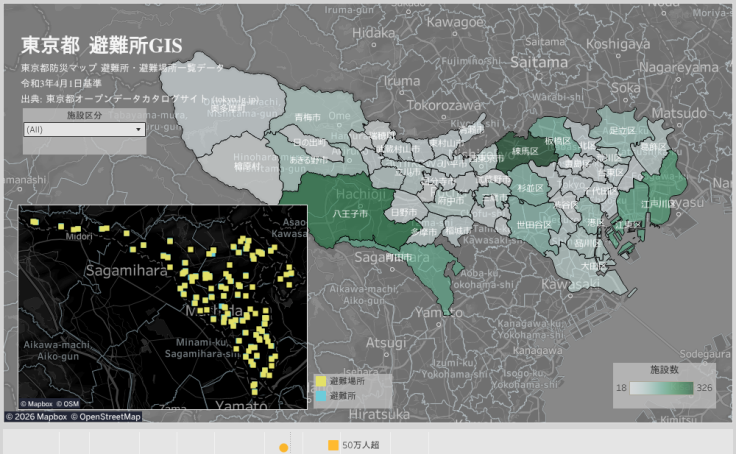
Task: Select the あきる野市 region on the map
Action: point(309,160)
